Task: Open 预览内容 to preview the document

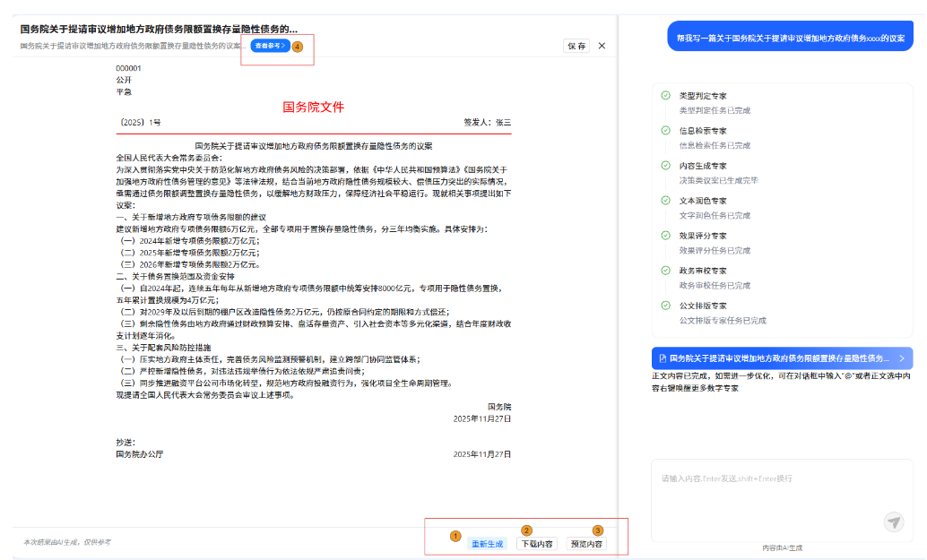Action: [586, 544]
